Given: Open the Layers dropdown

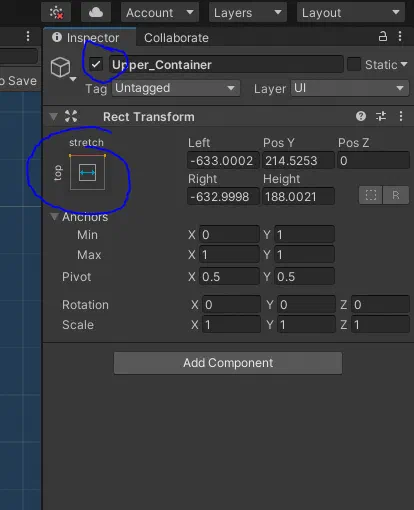Looking at the screenshot, I should [x=248, y=13].
